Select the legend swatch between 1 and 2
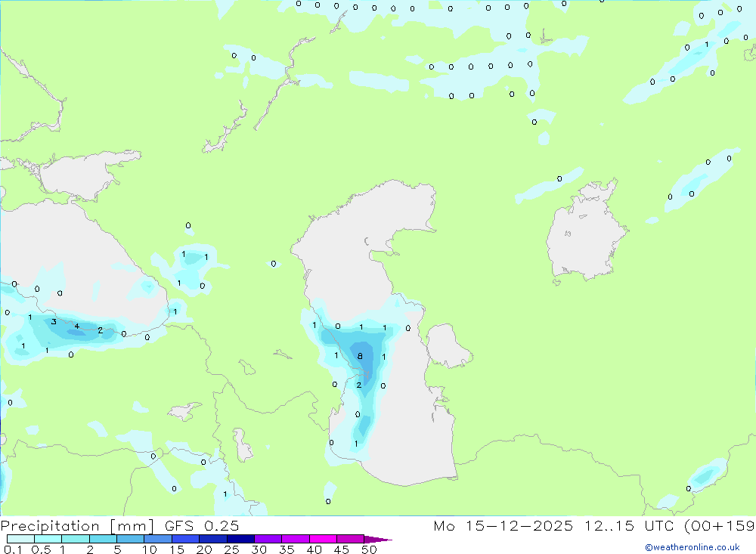 (75, 539)
